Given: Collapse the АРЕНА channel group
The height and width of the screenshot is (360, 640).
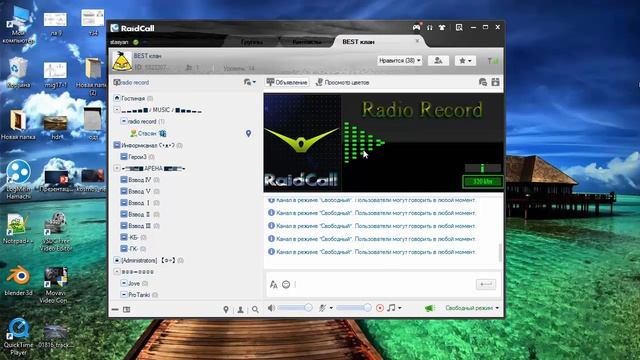Looking at the screenshot, I should 116,168.
